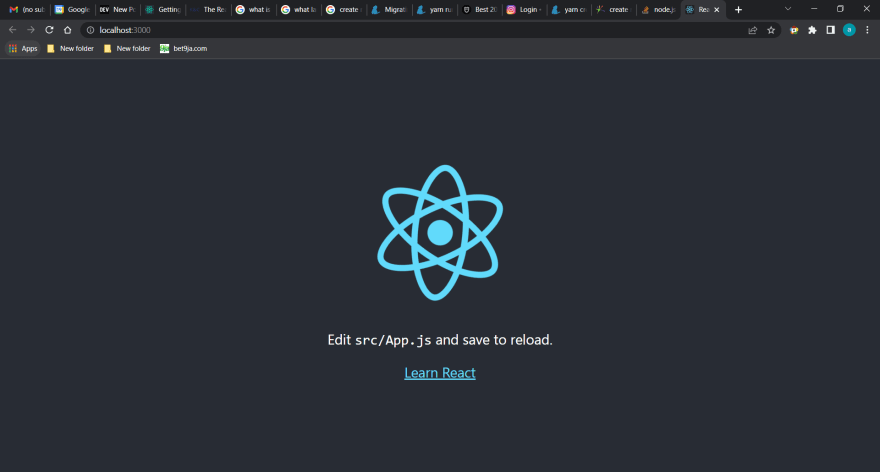Reload the localhost page

(x=49, y=30)
